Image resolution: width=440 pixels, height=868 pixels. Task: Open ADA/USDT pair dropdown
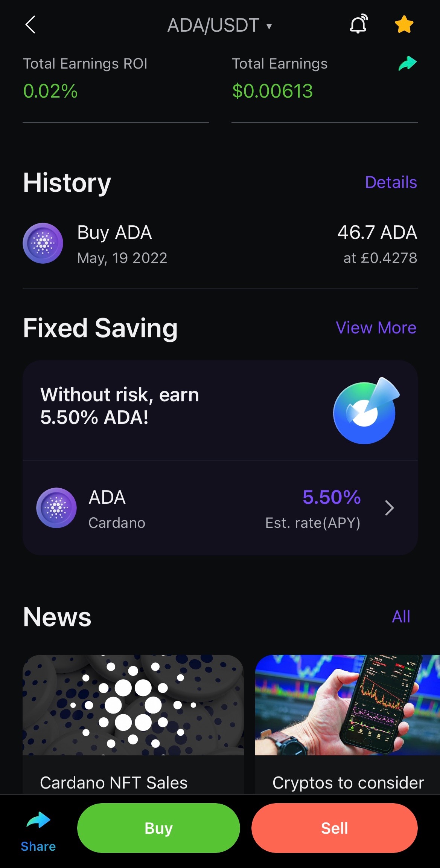click(x=219, y=25)
